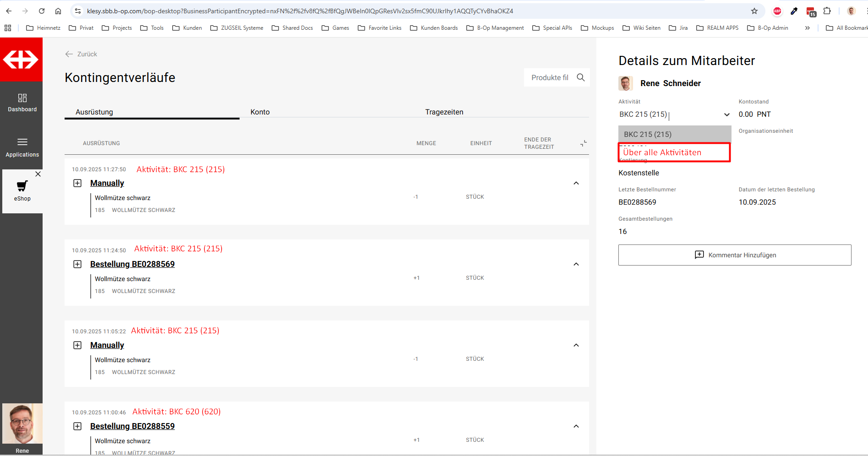Viewport: 868px width, 456px height.
Task: Switch to the Konto tab
Action: [260, 112]
